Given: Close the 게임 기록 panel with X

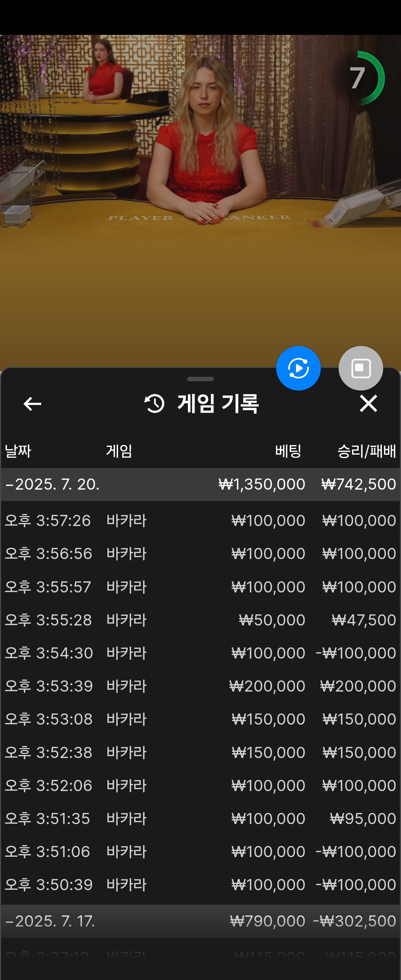Looking at the screenshot, I should (368, 403).
